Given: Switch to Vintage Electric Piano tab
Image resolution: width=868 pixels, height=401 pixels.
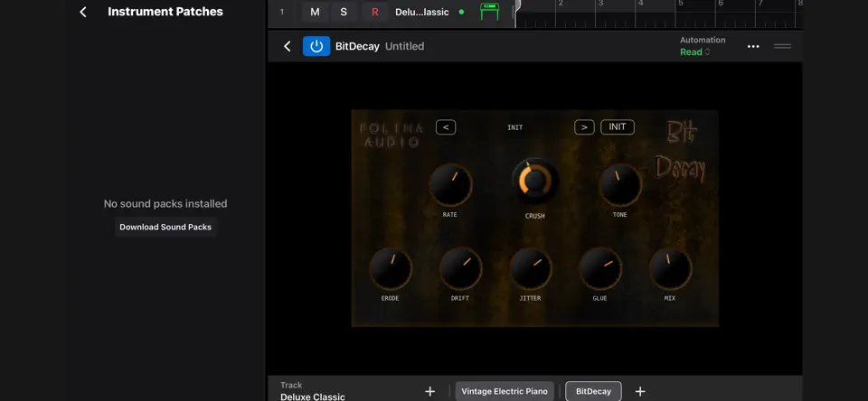Looking at the screenshot, I should click(505, 391).
